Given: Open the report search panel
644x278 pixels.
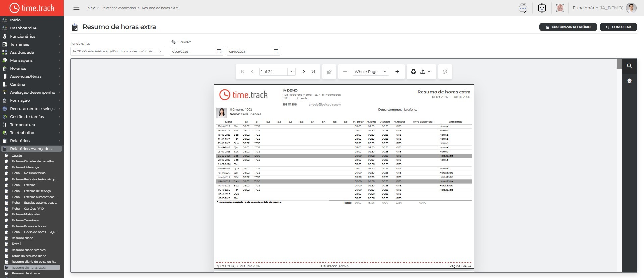Looking at the screenshot, I should click(x=630, y=66).
